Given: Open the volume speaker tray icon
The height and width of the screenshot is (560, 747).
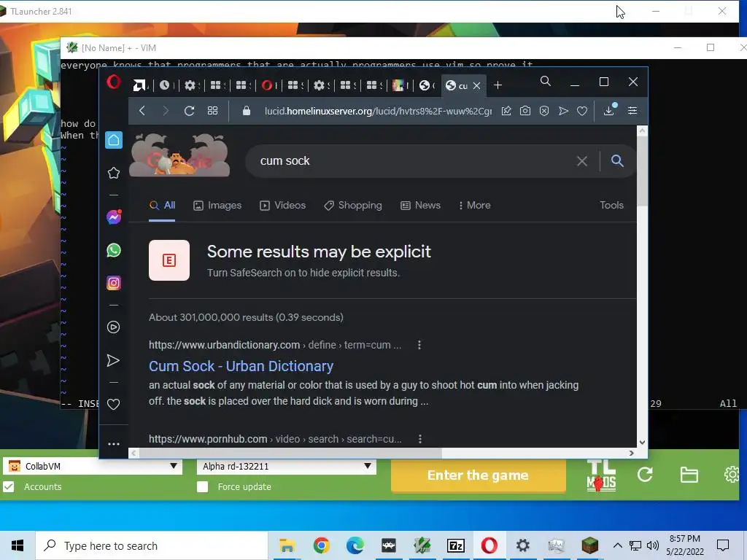Looking at the screenshot, I should (653, 545).
